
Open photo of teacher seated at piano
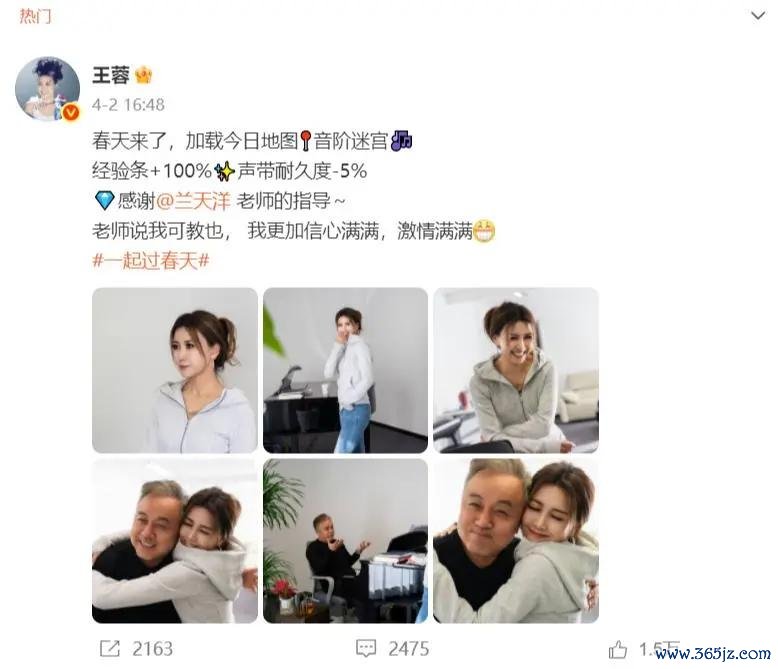click(x=345, y=541)
